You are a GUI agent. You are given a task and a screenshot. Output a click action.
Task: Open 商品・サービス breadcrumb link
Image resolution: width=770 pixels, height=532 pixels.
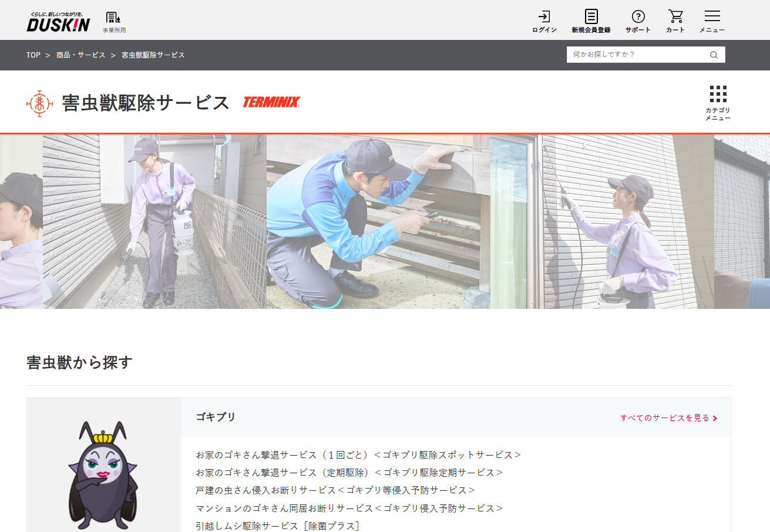(x=81, y=55)
